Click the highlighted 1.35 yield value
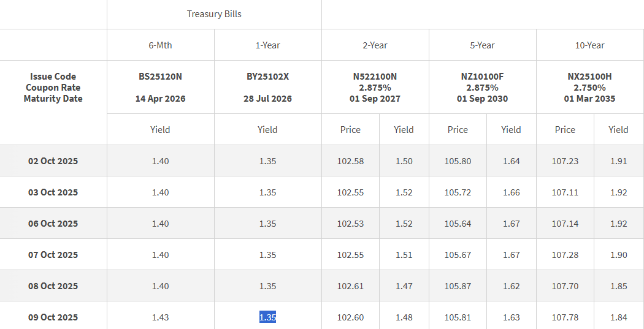Viewport: 644px width, 329px height. pyautogui.click(x=267, y=317)
